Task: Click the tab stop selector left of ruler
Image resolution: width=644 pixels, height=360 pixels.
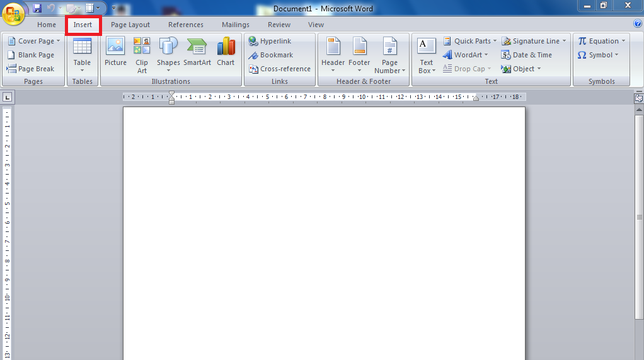Action: click(x=8, y=97)
